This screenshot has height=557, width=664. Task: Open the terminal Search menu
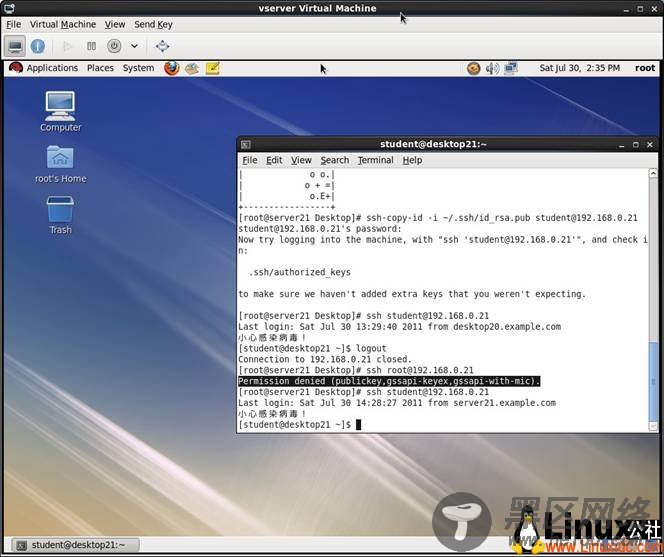click(x=335, y=161)
